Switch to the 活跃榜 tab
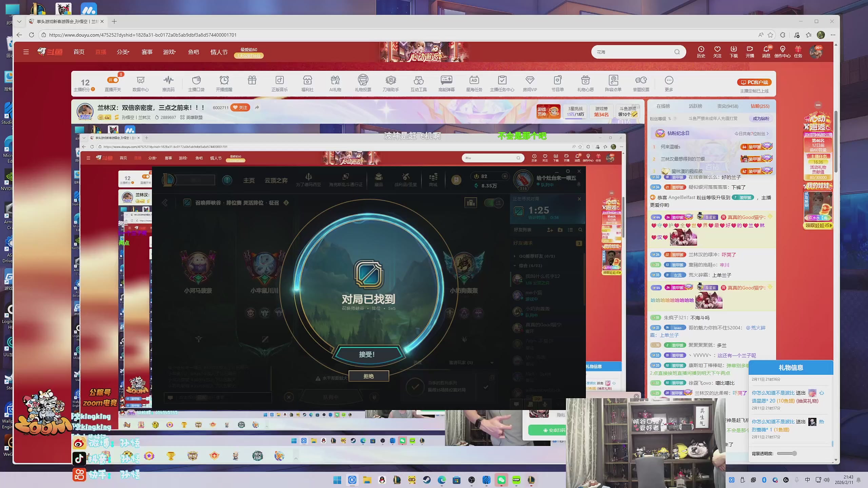The height and width of the screenshot is (488, 868). pyautogui.click(x=695, y=106)
